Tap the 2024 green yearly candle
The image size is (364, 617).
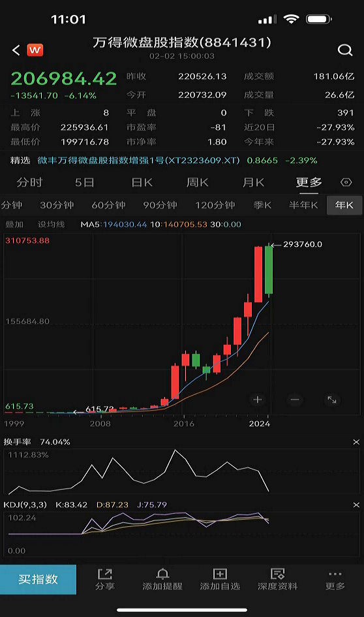(269, 270)
